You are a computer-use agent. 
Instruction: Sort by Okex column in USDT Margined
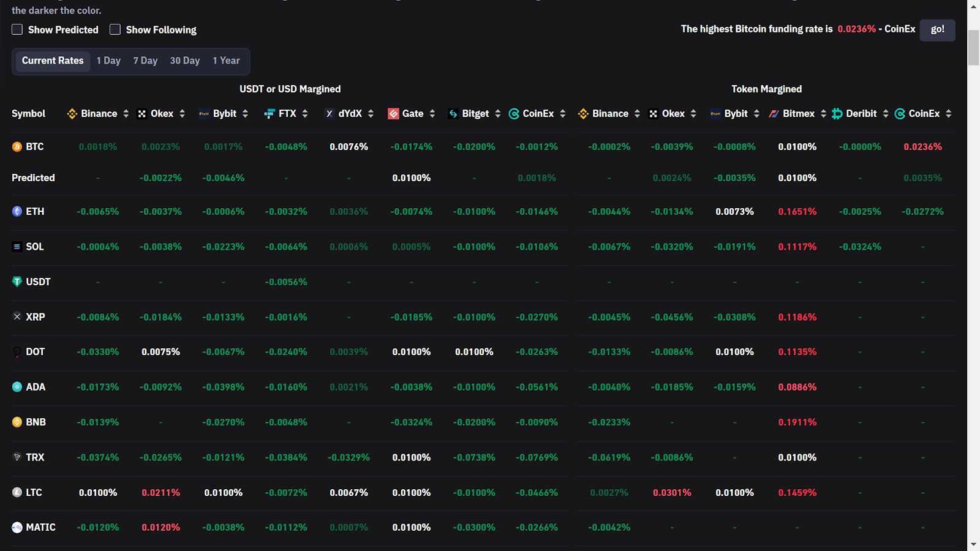click(182, 114)
